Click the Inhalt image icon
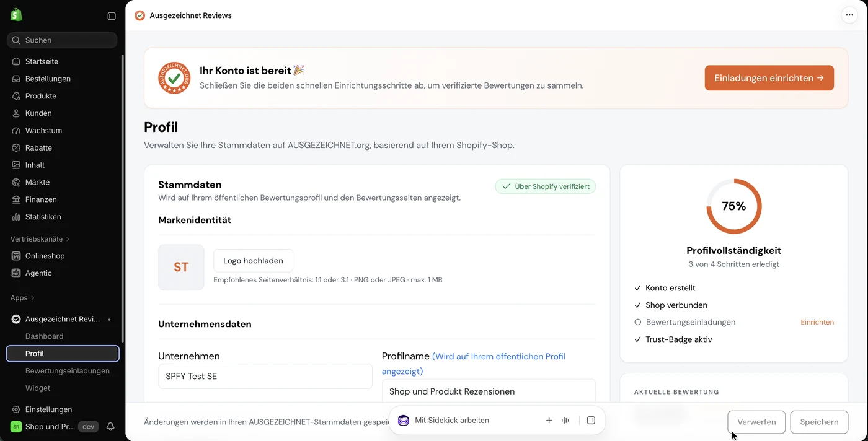The image size is (868, 441). pyautogui.click(x=16, y=165)
